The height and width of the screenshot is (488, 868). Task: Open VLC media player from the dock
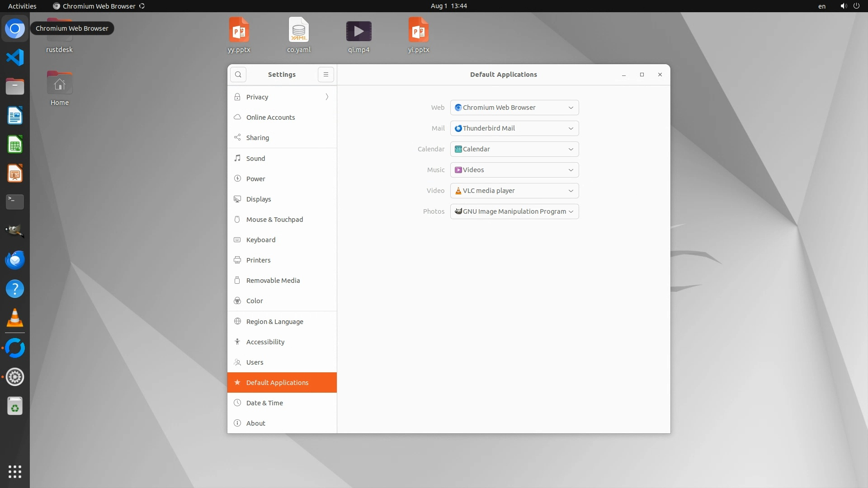point(15,318)
